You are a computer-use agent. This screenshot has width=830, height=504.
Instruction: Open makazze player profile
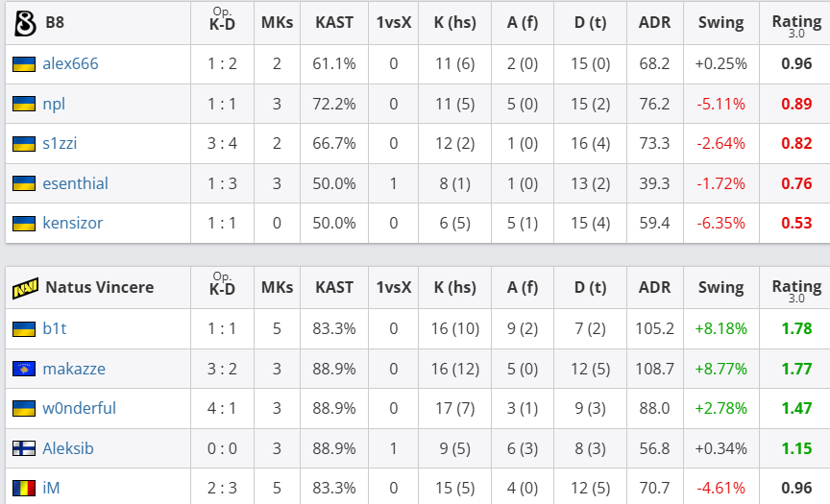point(74,369)
